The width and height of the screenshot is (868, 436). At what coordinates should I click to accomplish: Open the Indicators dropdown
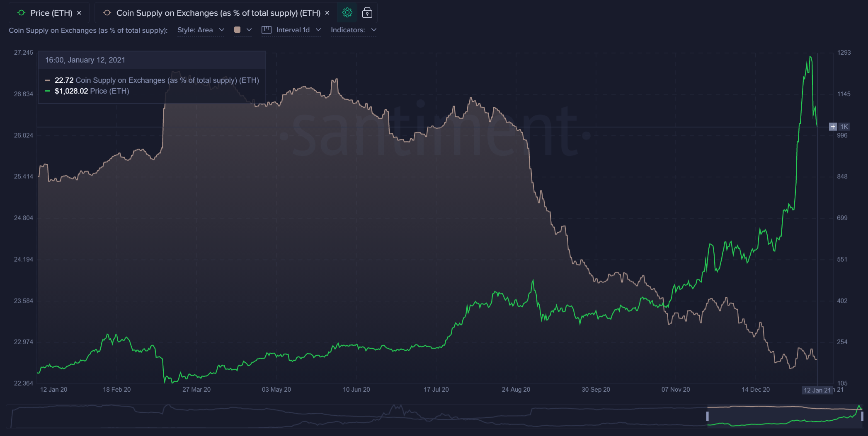pos(354,30)
